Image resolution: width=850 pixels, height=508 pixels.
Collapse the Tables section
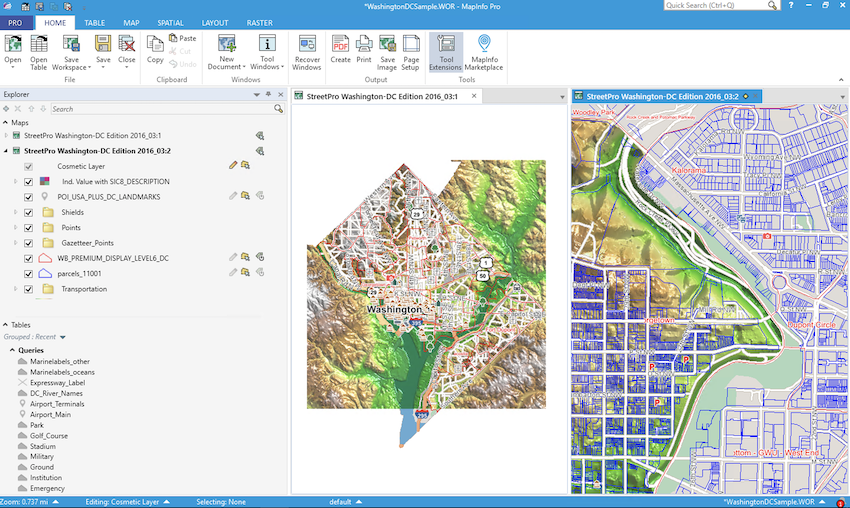[x=5, y=325]
